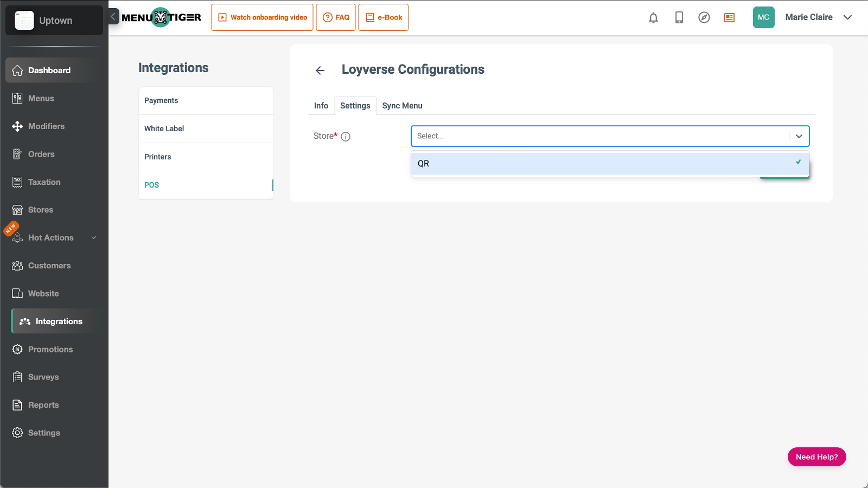Click the Modifiers cross-arrows icon
The width and height of the screenshot is (868, 488).
tap(17, 126)
